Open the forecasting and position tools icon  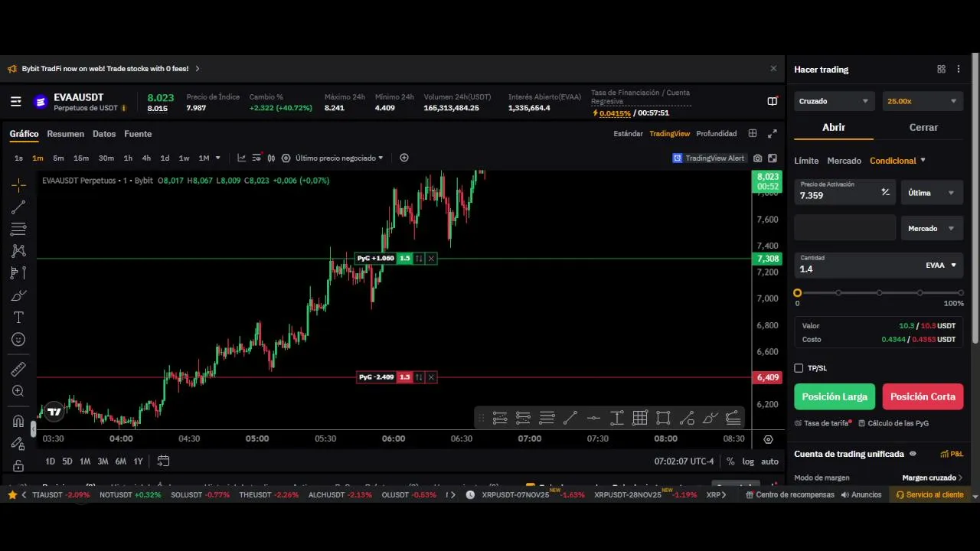18,272
